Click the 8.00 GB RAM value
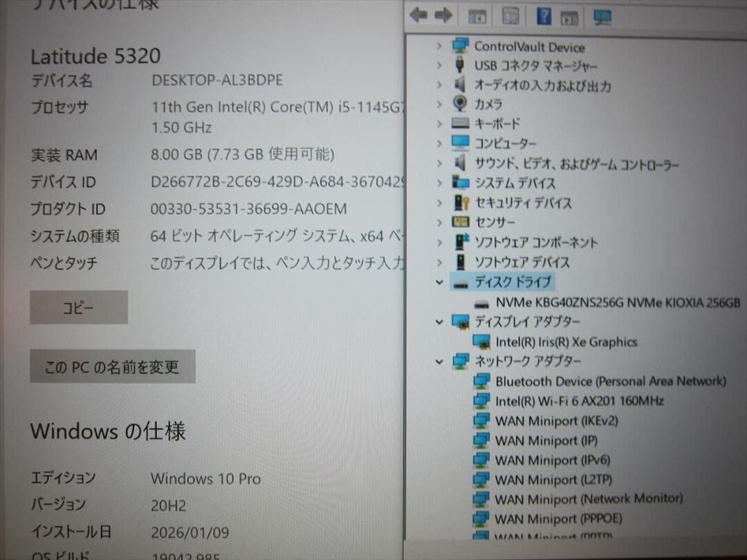The height and width of the screenshot is (560, 747). click(243, 154)
